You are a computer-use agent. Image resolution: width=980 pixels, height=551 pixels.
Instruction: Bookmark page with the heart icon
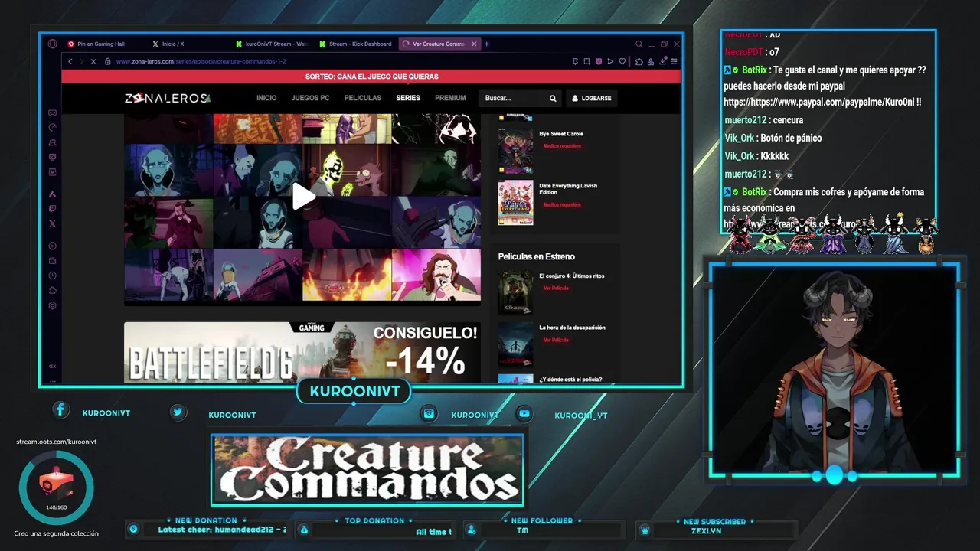click(622, 61)
